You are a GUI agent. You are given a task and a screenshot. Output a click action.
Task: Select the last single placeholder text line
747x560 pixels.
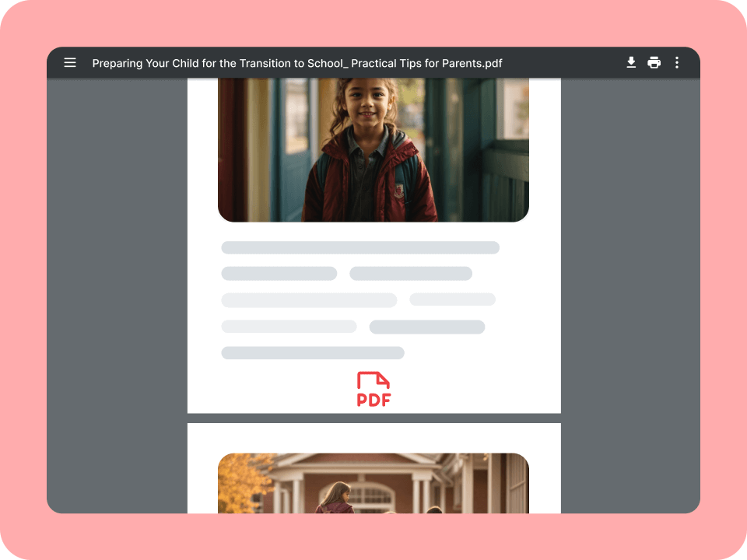coord(312,353)
